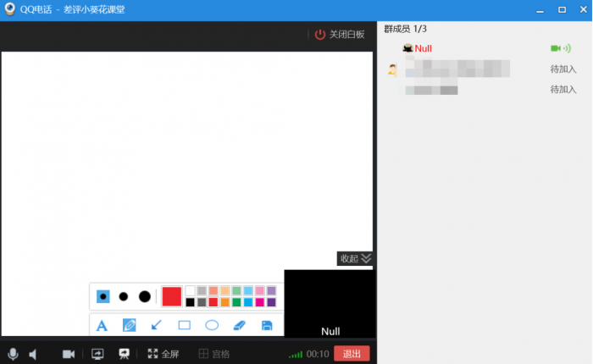Select the ellipse shape tool
The image size is (593, 364).
click(212, 325)
